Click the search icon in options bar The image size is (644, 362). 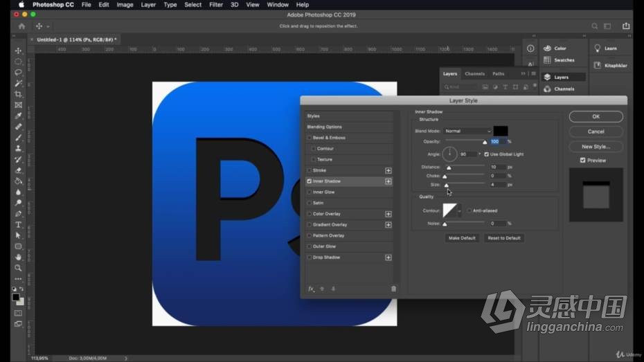[x=594, y=26]
